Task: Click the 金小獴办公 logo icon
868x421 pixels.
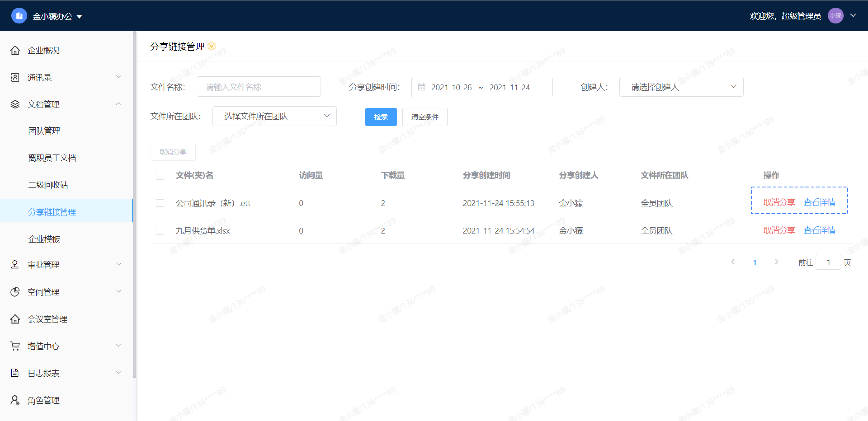Action: click(x=19, y=16)
